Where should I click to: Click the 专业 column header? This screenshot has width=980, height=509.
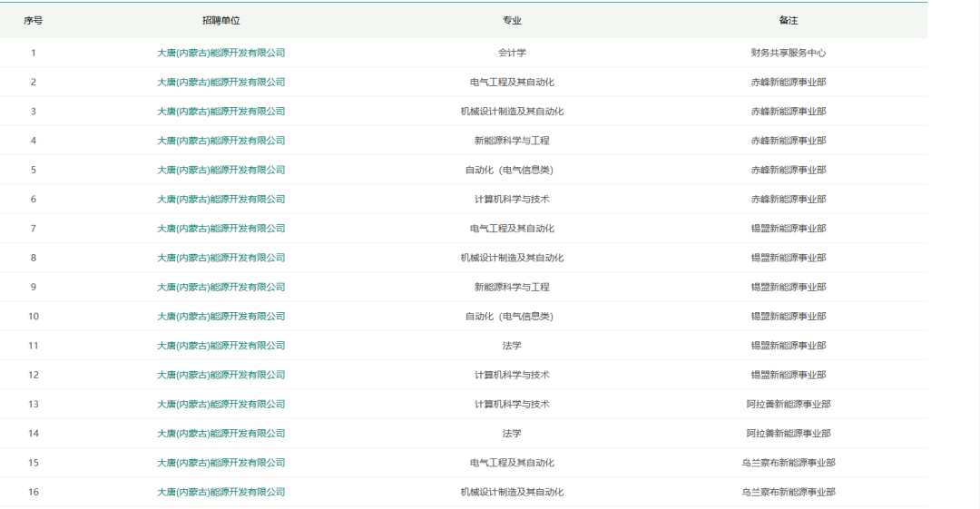coord(512,21)
